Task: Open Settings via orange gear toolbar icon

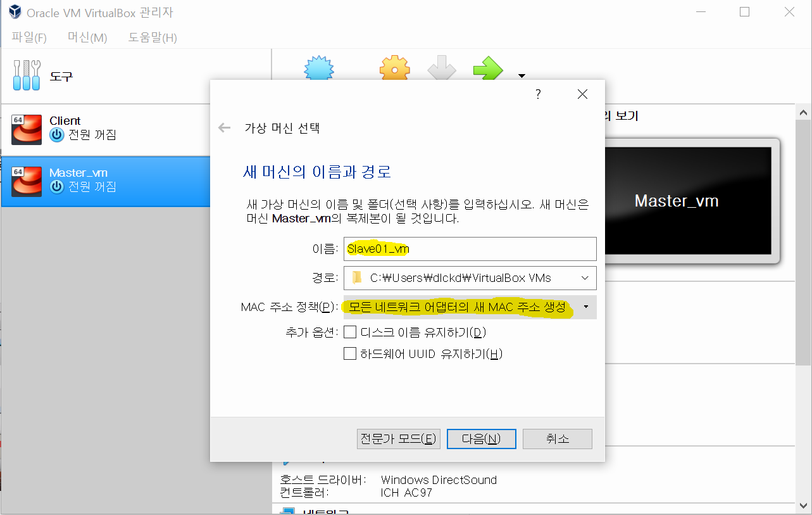Action: pyautogui.click(x=395, y=68)
